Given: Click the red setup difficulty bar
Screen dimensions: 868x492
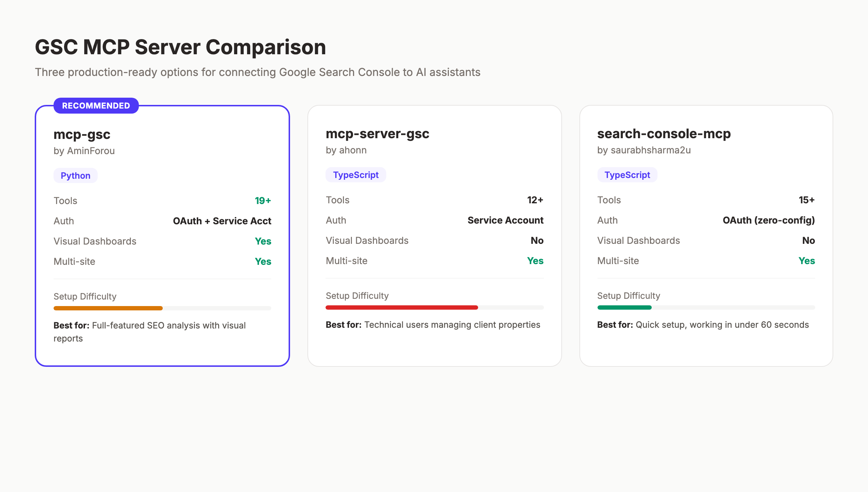Looking at the screenshot, I should (401, 307).
